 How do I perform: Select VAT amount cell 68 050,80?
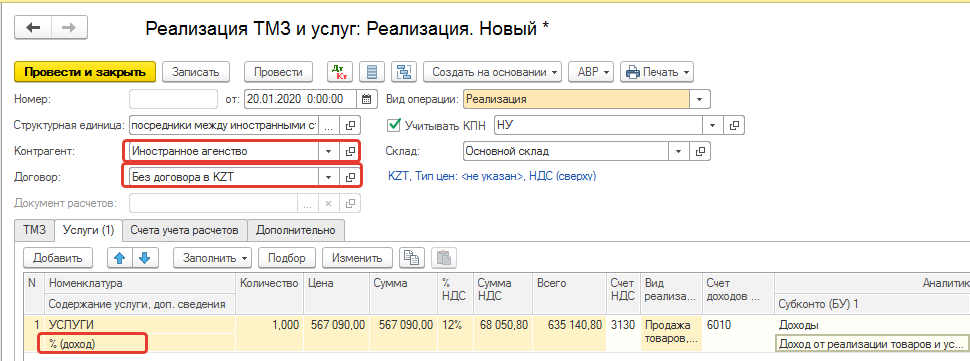[503, 325]
